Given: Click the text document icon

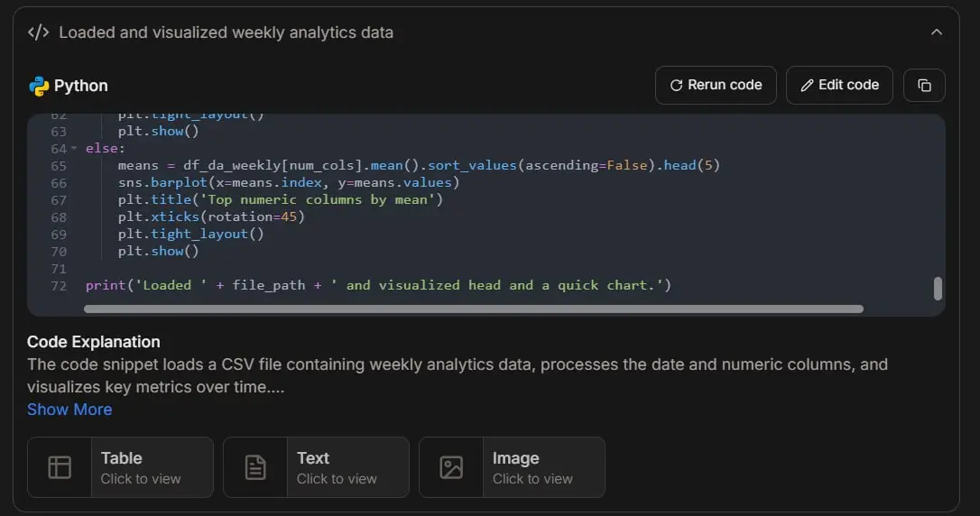Looking at the screenshot, I should [255, 467].
